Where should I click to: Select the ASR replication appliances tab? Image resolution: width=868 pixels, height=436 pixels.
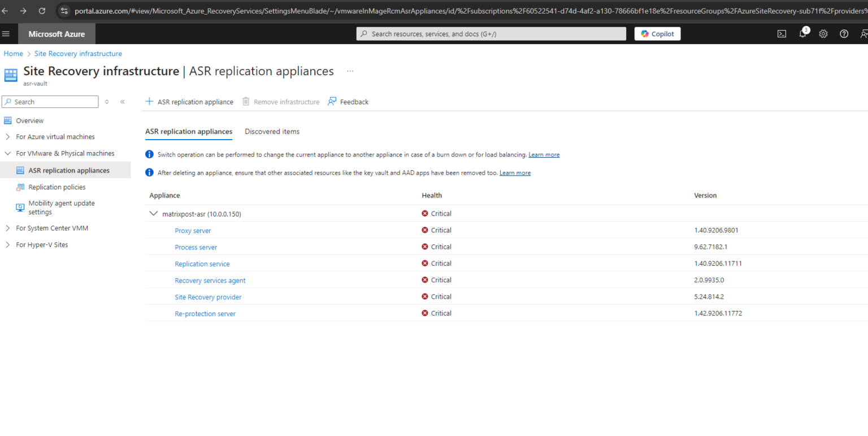(x=189, y=131)
